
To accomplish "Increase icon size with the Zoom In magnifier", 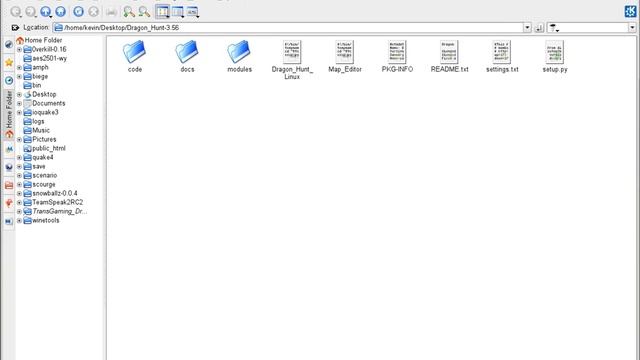I will pyautogui.click(x=129, y=12).
